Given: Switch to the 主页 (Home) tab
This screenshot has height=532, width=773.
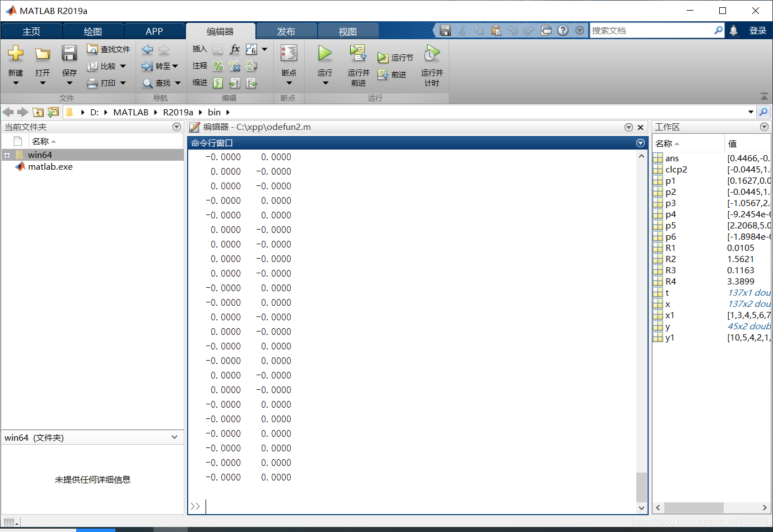Looking at the screenshot, I should (x=31, y=31).
